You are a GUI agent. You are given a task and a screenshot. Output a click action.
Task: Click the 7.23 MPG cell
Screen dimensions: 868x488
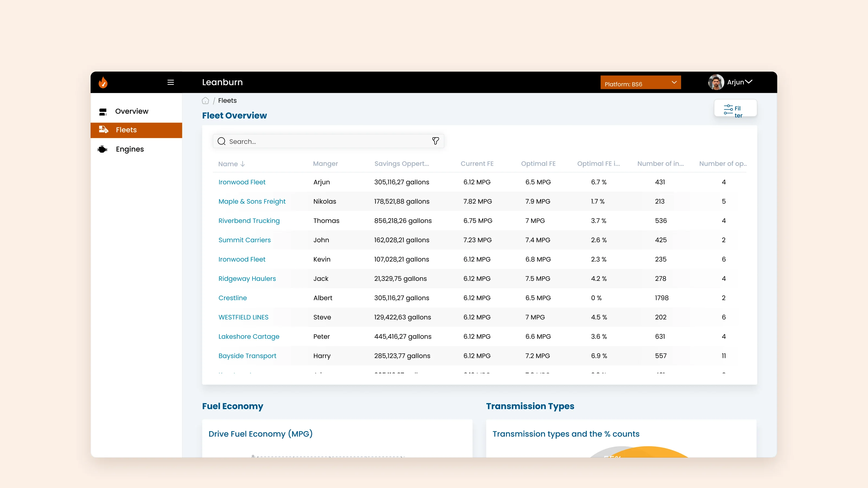pos(477,240)
